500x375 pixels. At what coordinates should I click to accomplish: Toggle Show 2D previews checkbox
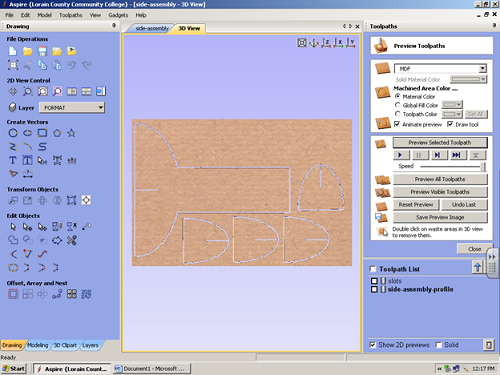point(372,345)
